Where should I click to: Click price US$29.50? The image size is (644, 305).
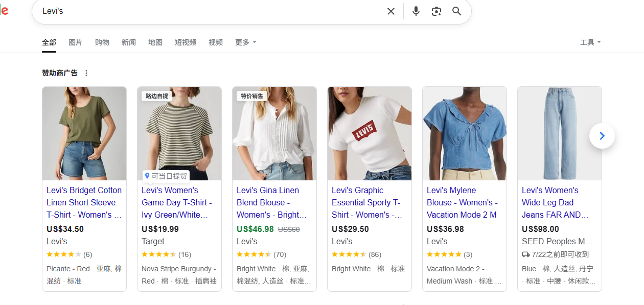point(350,229)
